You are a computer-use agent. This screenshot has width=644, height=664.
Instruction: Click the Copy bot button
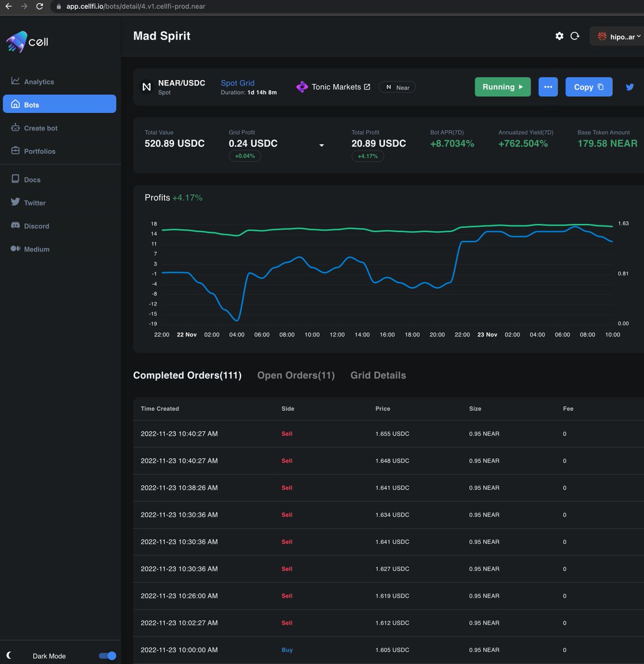pyautogui.click(x=589, y=87)
